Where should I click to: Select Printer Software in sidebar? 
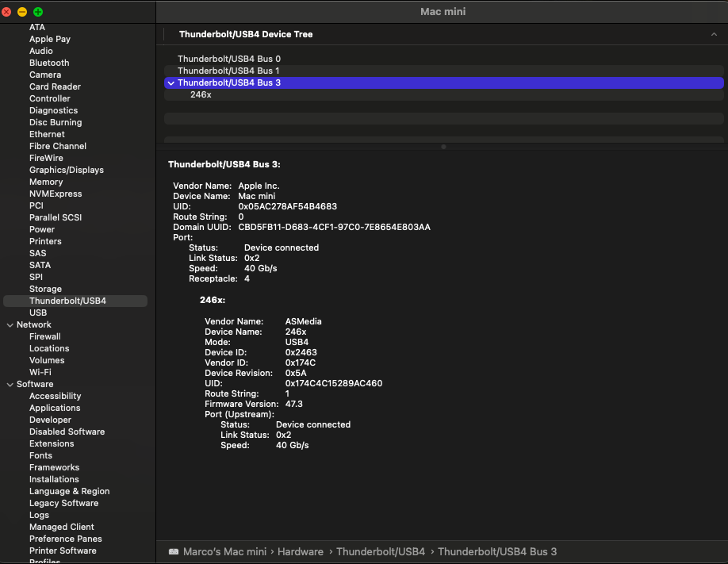point(63,551)
